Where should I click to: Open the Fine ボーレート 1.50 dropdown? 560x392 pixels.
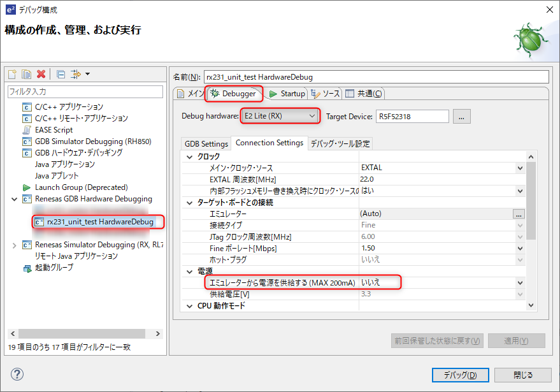click(x=520, y=249)
